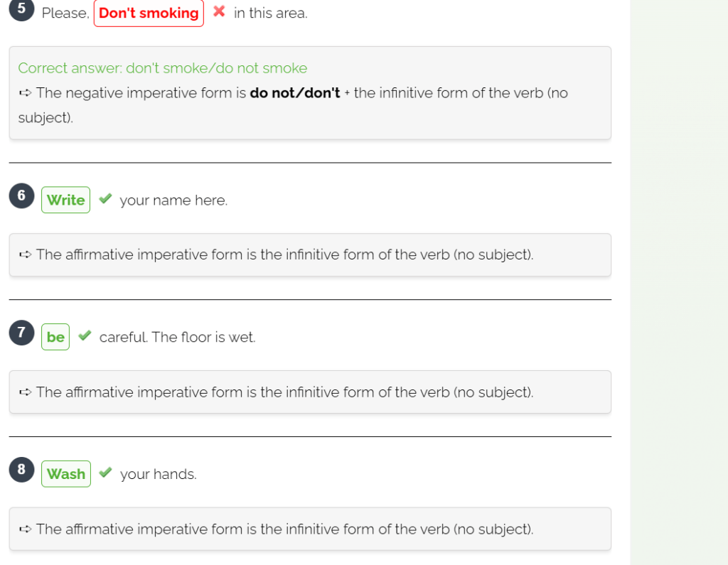The height and width of the screenshot is (565, 728).
Task: Click the bold "do not/don't" text
Action: point(295,93)
